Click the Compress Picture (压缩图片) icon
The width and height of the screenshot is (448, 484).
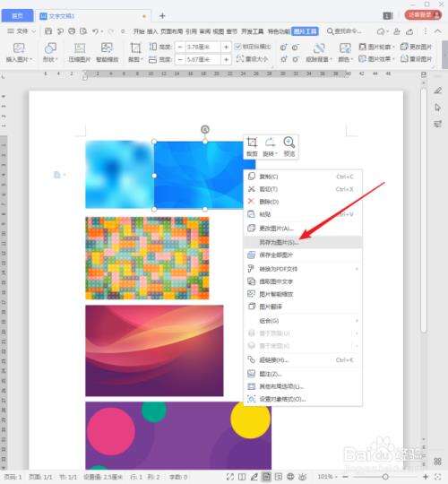(x=79, y=53)
